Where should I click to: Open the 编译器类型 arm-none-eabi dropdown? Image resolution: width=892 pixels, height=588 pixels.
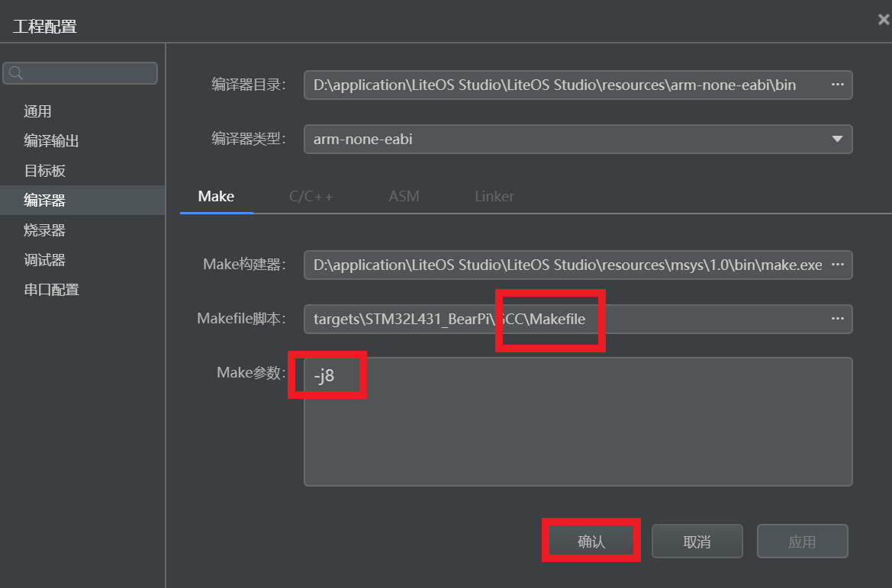578,140
